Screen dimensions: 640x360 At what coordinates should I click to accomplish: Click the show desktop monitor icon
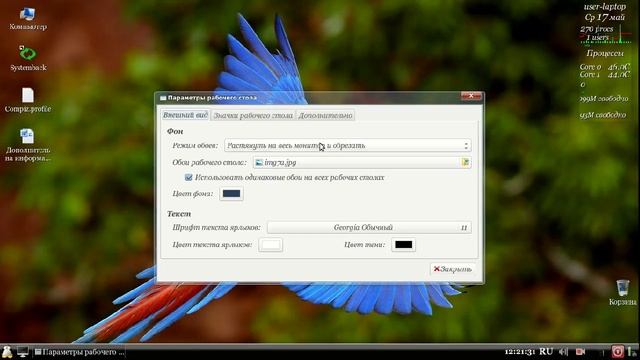click(22, 352)
